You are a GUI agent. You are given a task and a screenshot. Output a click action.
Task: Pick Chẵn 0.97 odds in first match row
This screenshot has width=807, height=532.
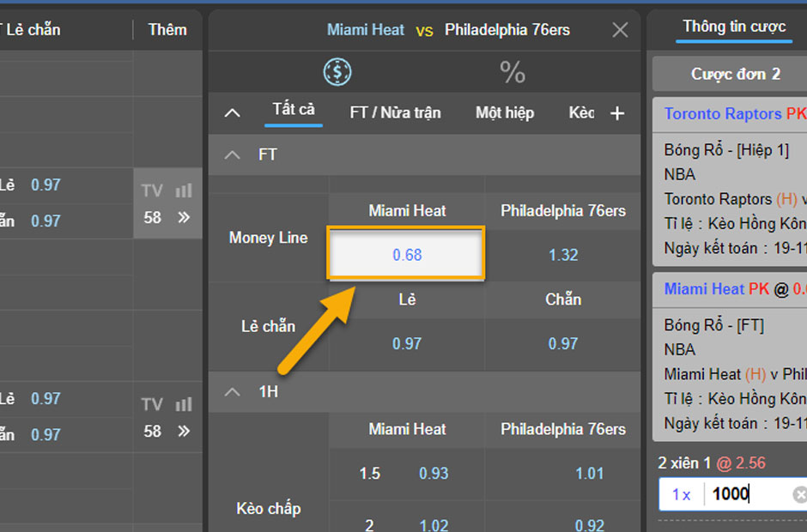coord(46,221)
